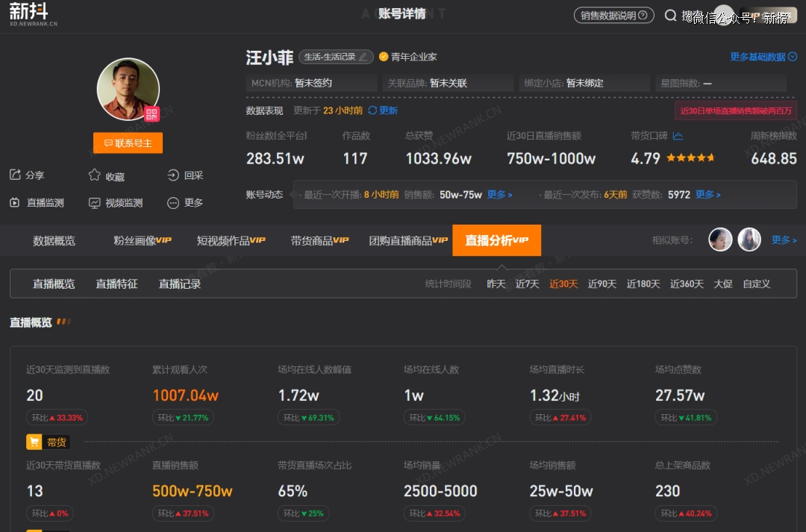This screenshot has width=806, height=532.
Task: Click the 环比 64.15% badge
Action: [434, 418]
